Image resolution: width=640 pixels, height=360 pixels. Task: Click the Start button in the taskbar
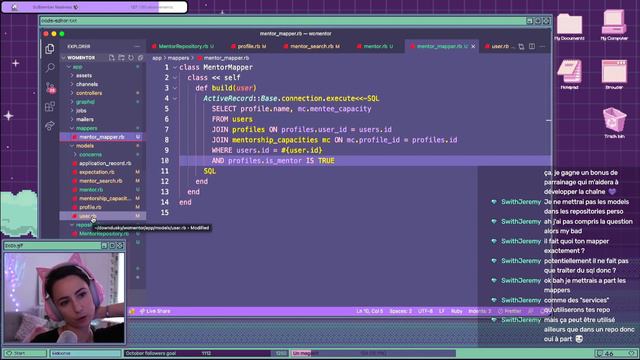pos(25,353)
